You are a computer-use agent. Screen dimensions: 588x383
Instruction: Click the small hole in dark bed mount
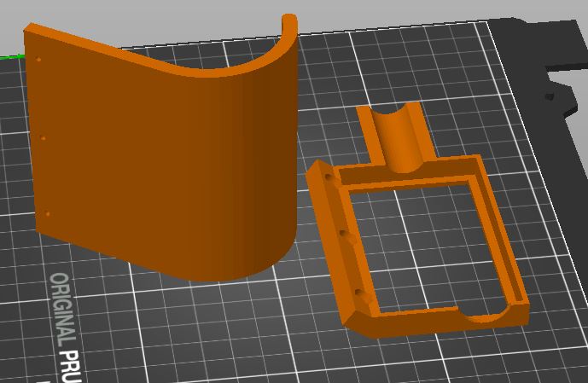point(550,96)
